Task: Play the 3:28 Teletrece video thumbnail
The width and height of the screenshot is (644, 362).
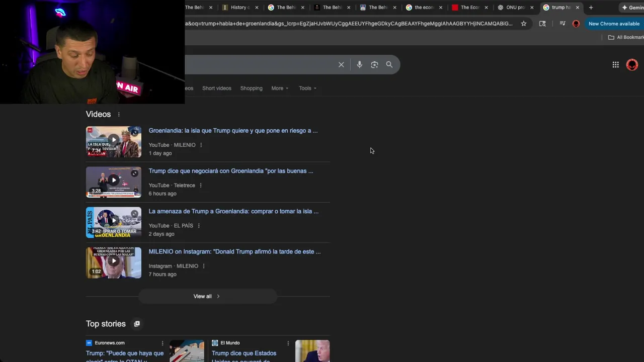Action: click(114, 182)
